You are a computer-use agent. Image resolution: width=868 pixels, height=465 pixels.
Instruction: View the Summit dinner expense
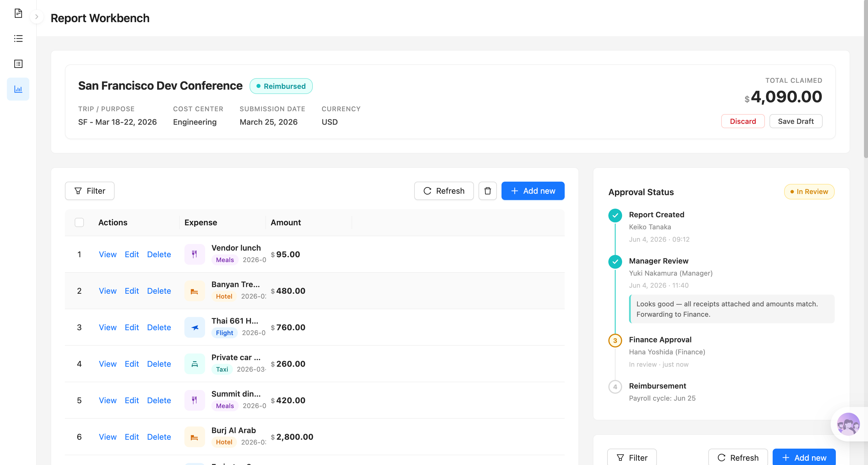tap(107, 400)
